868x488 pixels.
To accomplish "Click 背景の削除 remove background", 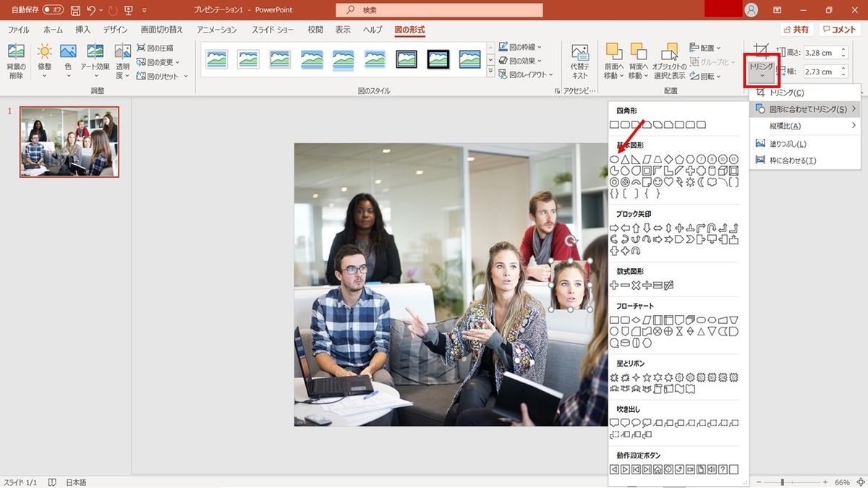I will (x=16, y=61).
